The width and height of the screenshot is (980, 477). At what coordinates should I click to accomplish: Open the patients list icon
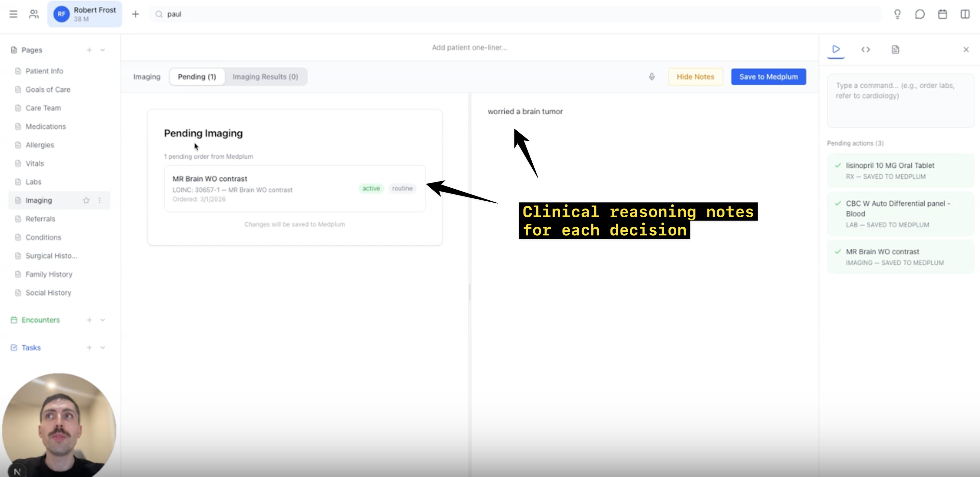(x=34, y=14)
